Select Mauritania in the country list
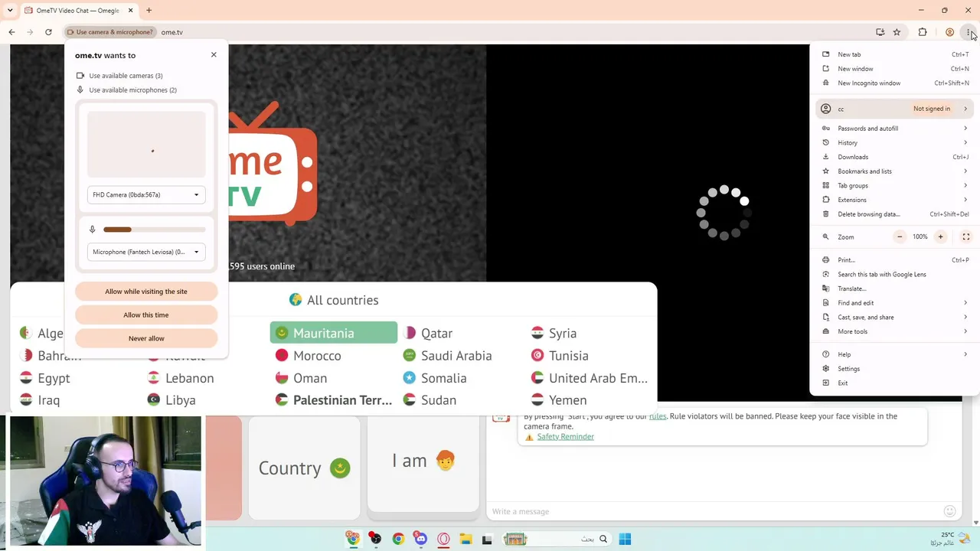The height and width of the screenshot is (551, 980). (x=334, y=333)
